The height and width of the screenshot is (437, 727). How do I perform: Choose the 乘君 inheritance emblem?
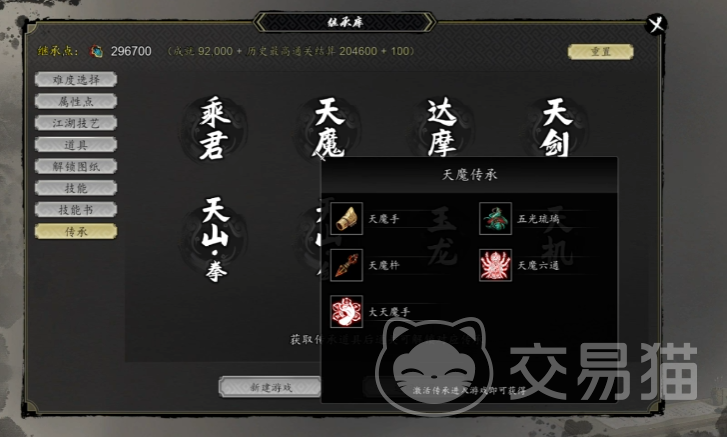[214, 128]
